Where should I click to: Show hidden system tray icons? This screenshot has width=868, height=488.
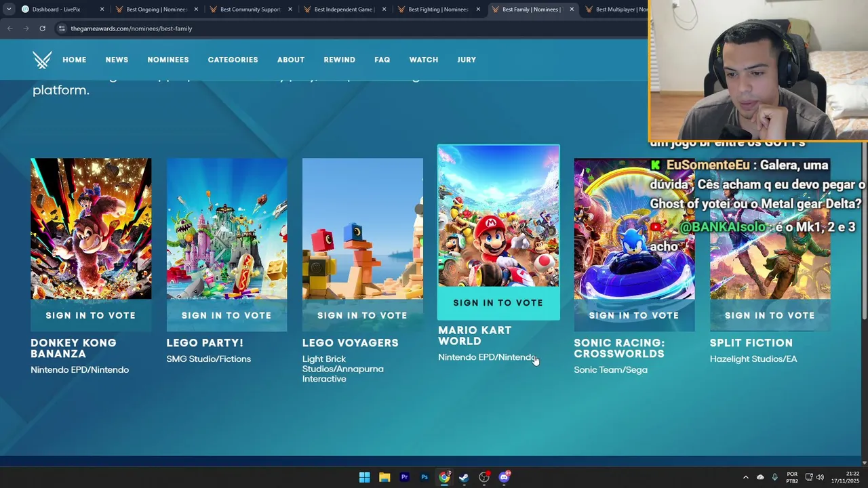(x=745, y=477)
